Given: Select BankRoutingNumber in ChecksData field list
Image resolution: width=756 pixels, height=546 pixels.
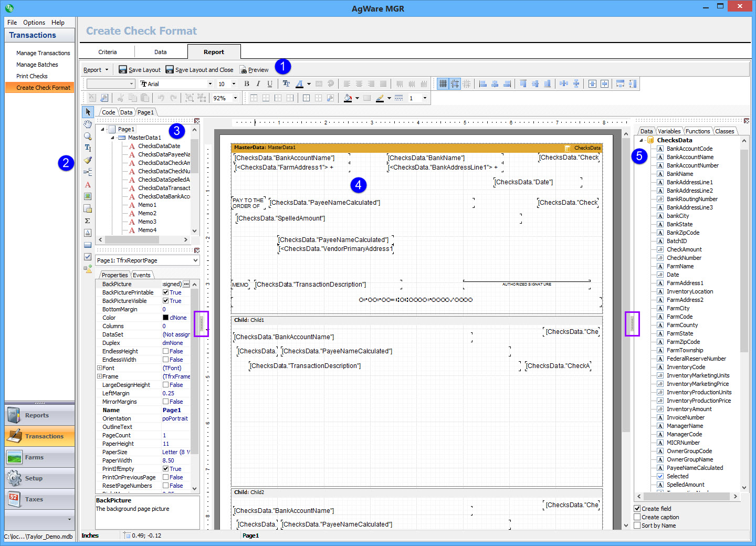Looking at the screenshot, I should coord(692,199).
